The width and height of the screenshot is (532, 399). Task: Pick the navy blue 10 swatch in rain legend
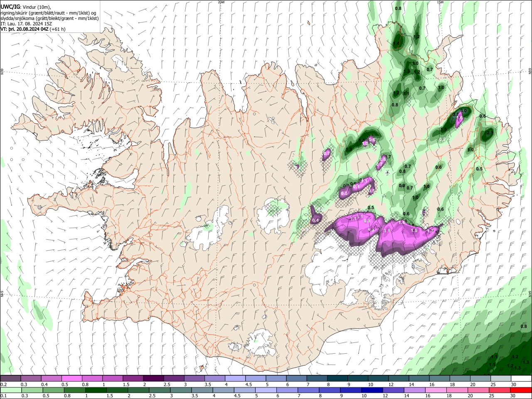pyautogui.click(x=371, y=390)
